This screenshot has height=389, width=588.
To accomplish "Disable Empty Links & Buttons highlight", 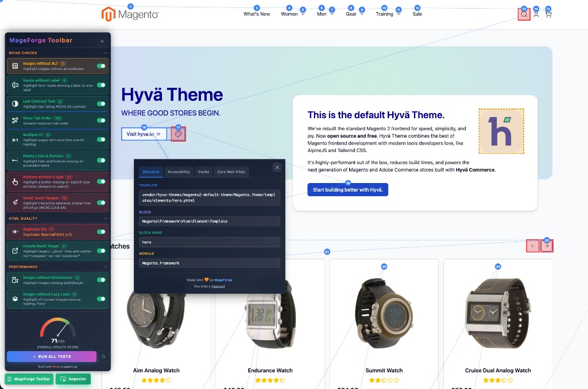I will pos(101,161).
